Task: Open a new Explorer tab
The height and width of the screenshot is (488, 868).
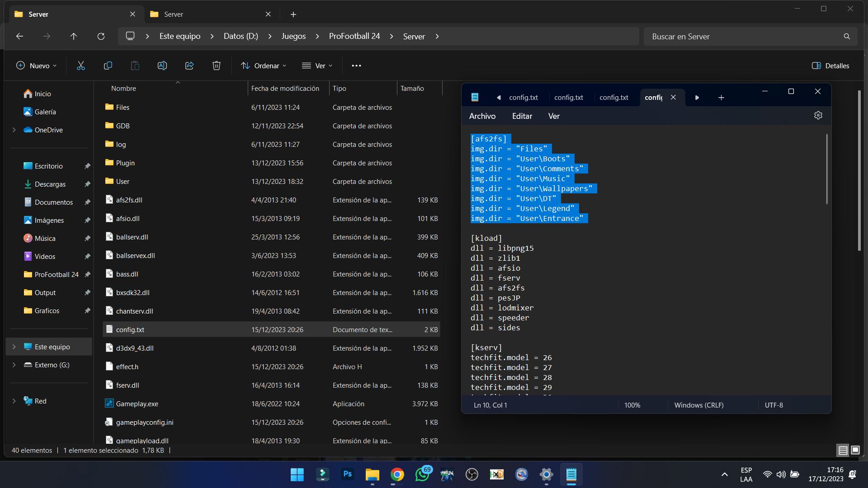Action: [x=293, y=14]
